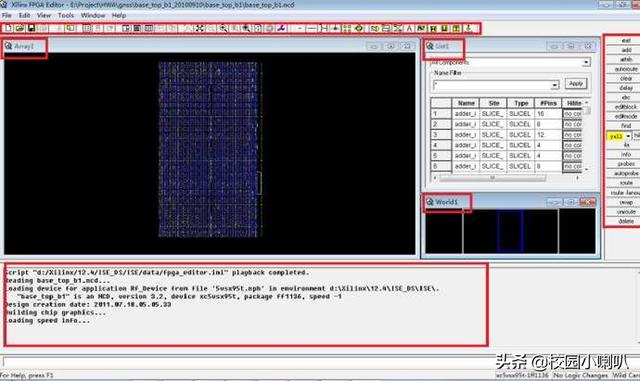Viewport: 640px width, 381px height.
Task: Open the Tools menu
Action: (x=65, y=16)
